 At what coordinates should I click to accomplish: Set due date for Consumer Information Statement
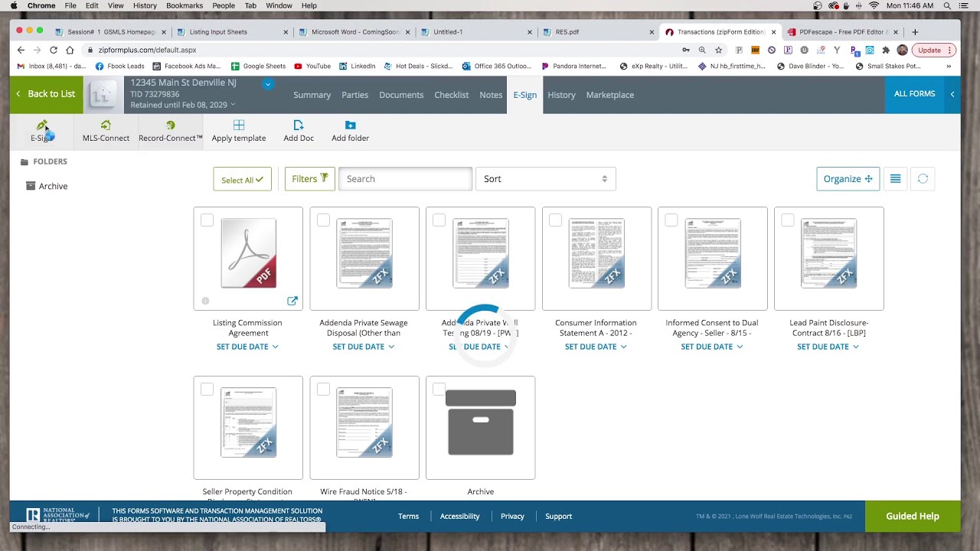pos(596,347)
